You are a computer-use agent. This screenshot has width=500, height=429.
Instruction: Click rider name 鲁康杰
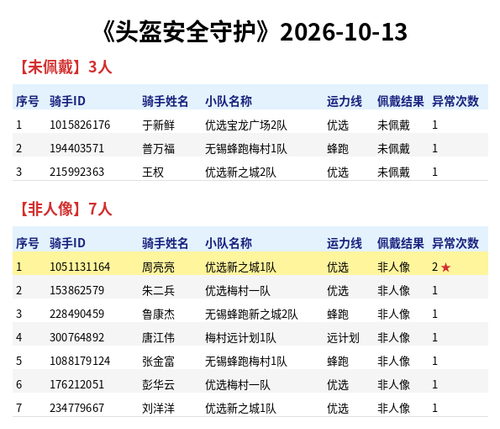click(158, 314)
